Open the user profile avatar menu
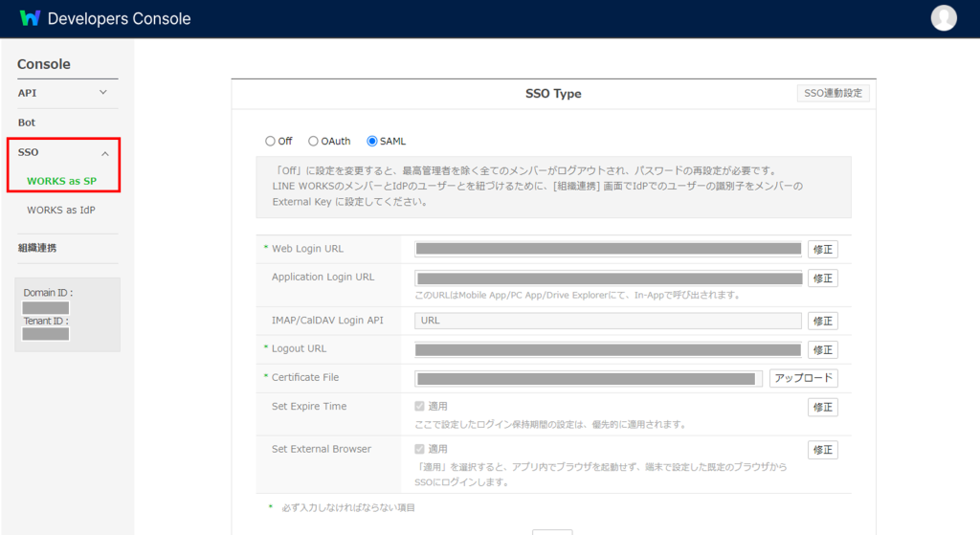This screenshot has height=535, width=980. (944, 18)
